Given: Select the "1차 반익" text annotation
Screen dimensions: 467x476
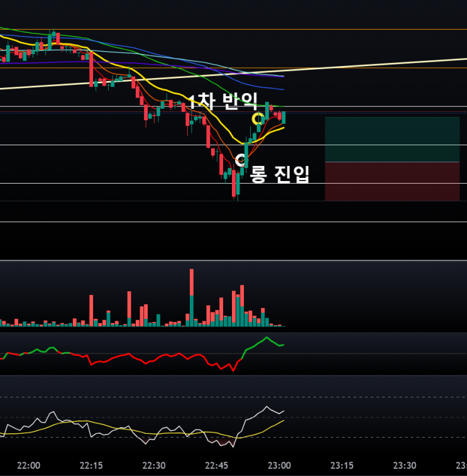Looking at the screenshot, I should coord(223,101).
